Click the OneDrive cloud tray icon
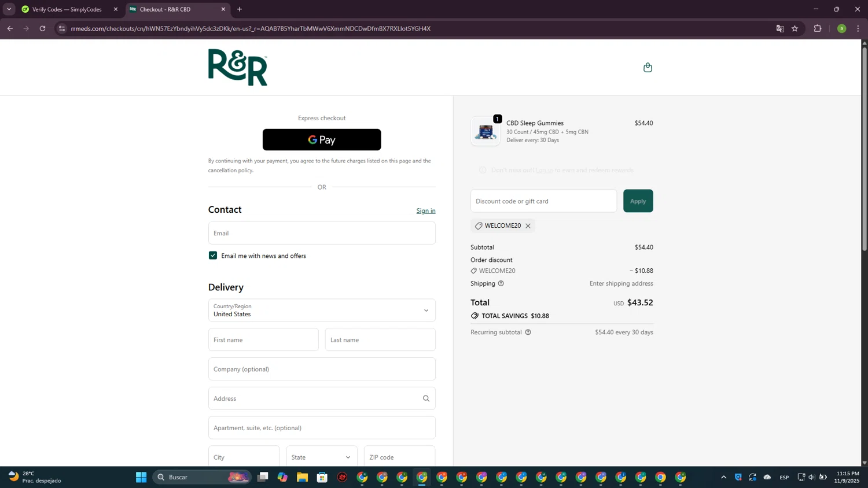This screenshot has width=868, height=488. [767, 477]
